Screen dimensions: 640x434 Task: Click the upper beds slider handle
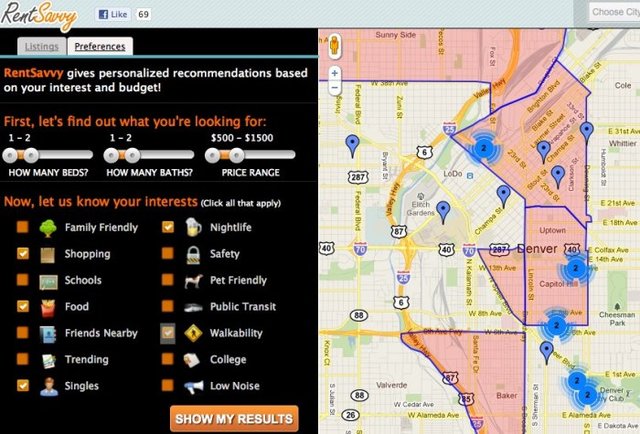coord(31,155)
